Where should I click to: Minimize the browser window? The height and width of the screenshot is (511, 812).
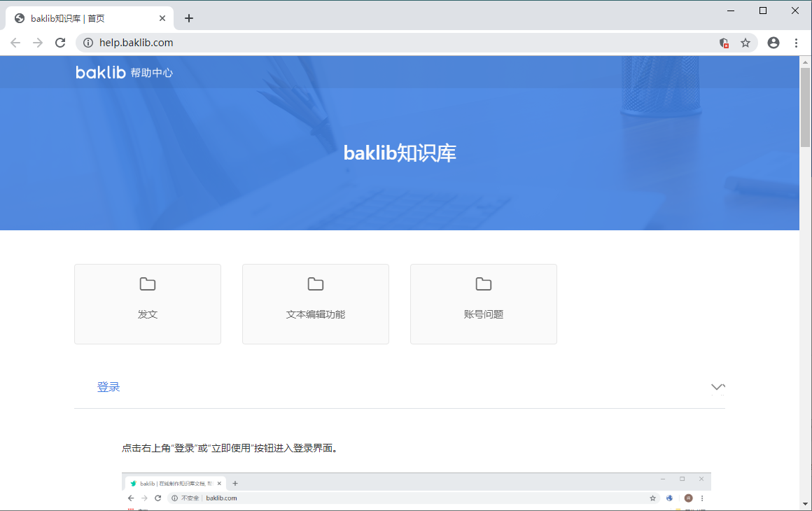731,11
